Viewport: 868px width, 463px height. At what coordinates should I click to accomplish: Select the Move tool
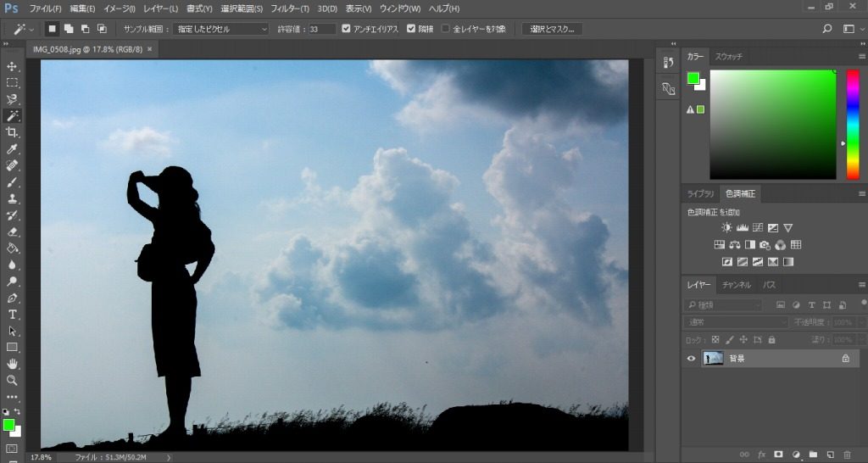click(13, 67)
